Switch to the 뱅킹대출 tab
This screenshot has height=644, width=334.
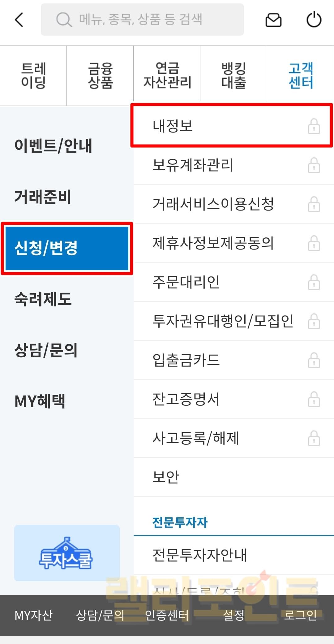coord(234,76)
